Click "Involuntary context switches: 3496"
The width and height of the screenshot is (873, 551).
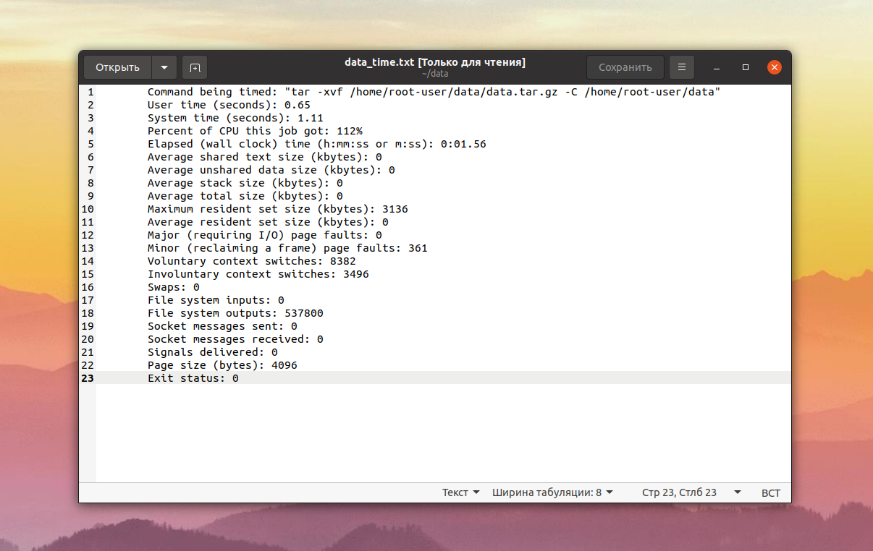[258, 274]
